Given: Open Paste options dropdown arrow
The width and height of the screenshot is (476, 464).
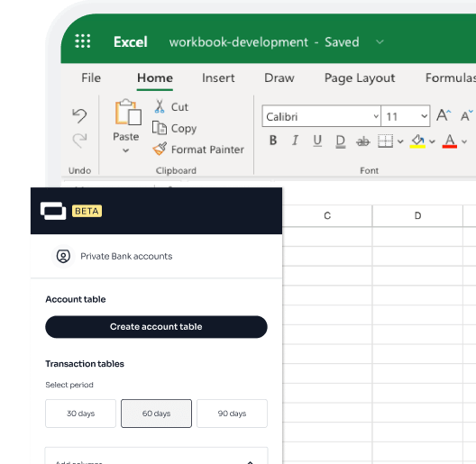Looking at the screenshot, I should (125, 150).
